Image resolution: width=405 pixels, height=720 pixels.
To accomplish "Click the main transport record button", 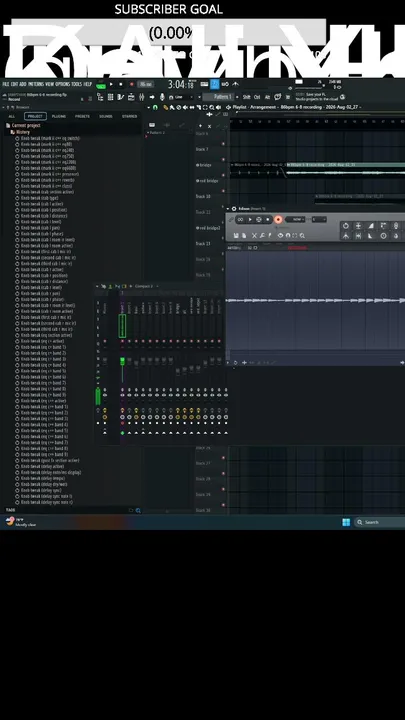I will point(131,84).
